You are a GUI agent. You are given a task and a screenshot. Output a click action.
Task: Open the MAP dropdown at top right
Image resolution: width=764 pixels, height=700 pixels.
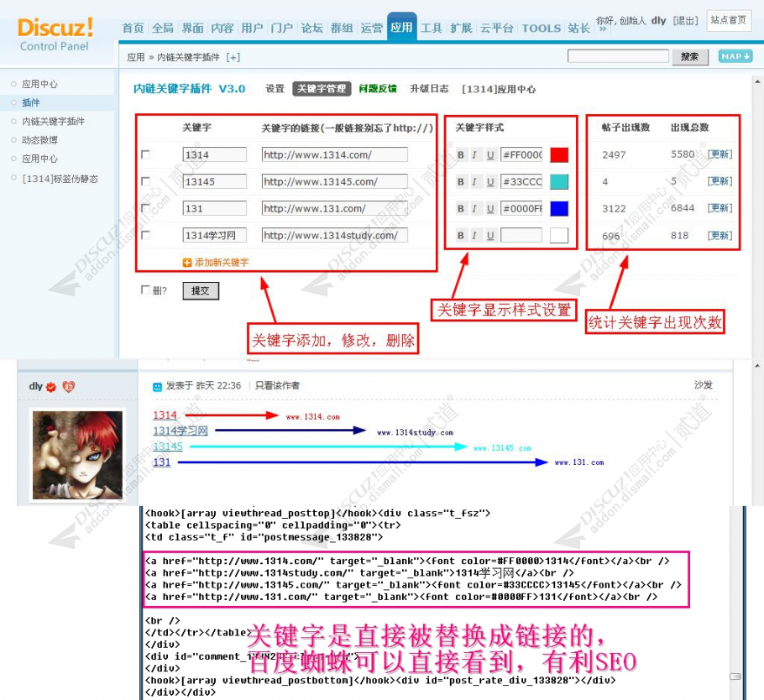[735, 55]
